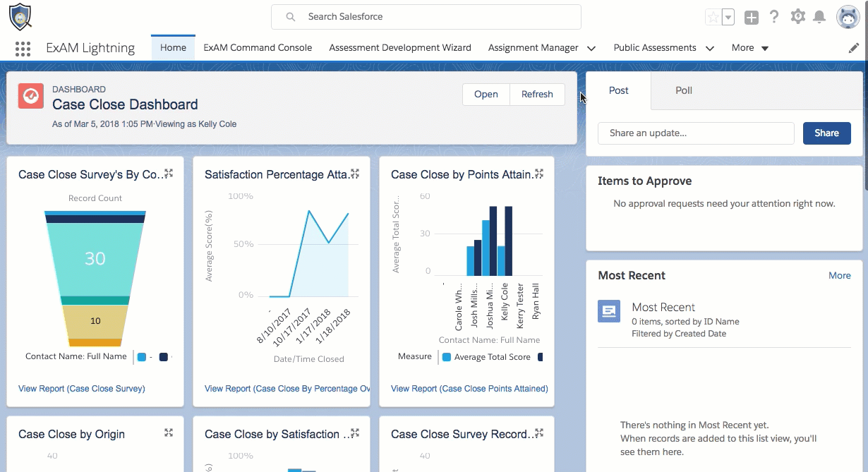Click the Average Total Score legend swatch
Screen dimensions: 868x472
click(446, 357)
